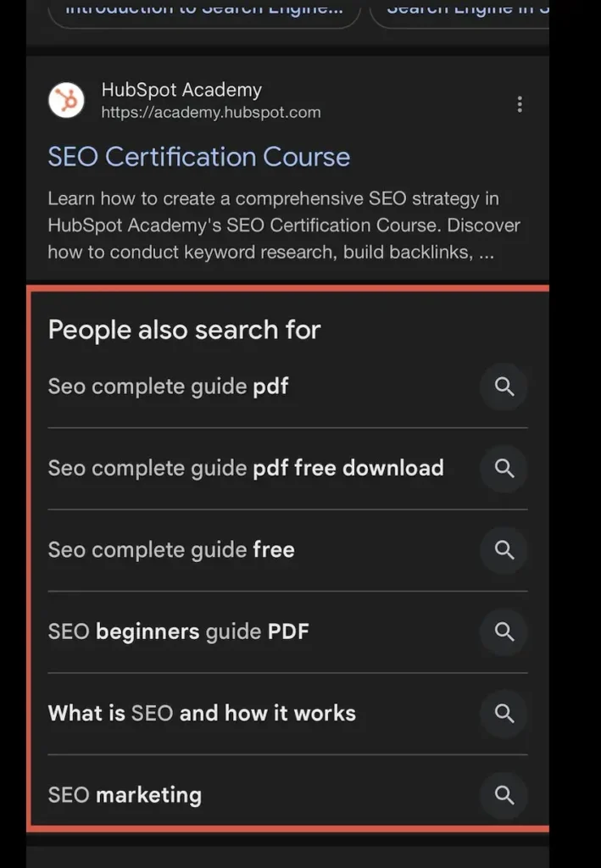Tap the search icon beside 'SEO marketing'

pyautogui.click(x=504, y=795)
